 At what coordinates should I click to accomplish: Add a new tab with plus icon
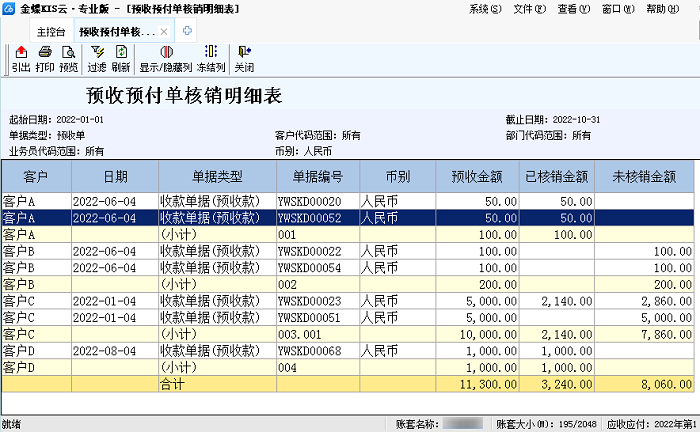[x=187, y=31]
